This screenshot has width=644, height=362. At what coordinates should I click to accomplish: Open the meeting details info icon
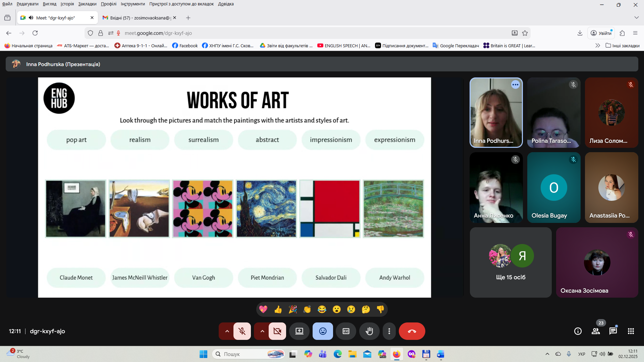[578, 331]
